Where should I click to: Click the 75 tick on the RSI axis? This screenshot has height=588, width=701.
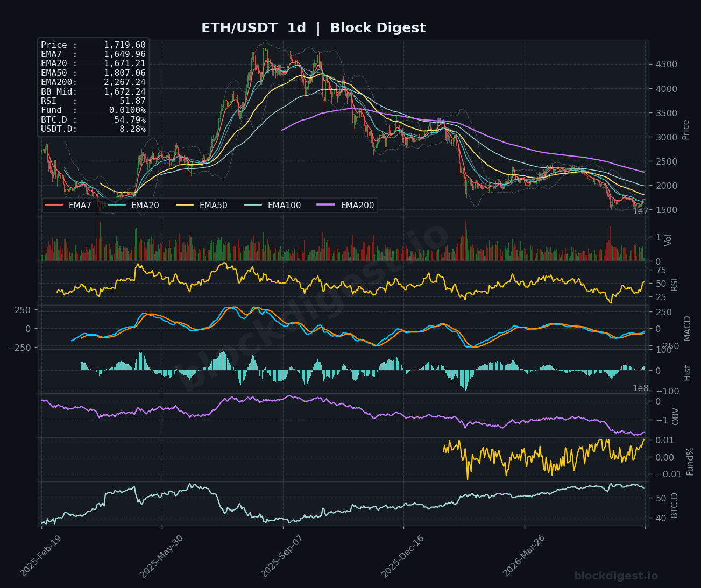tap(661, 270)
